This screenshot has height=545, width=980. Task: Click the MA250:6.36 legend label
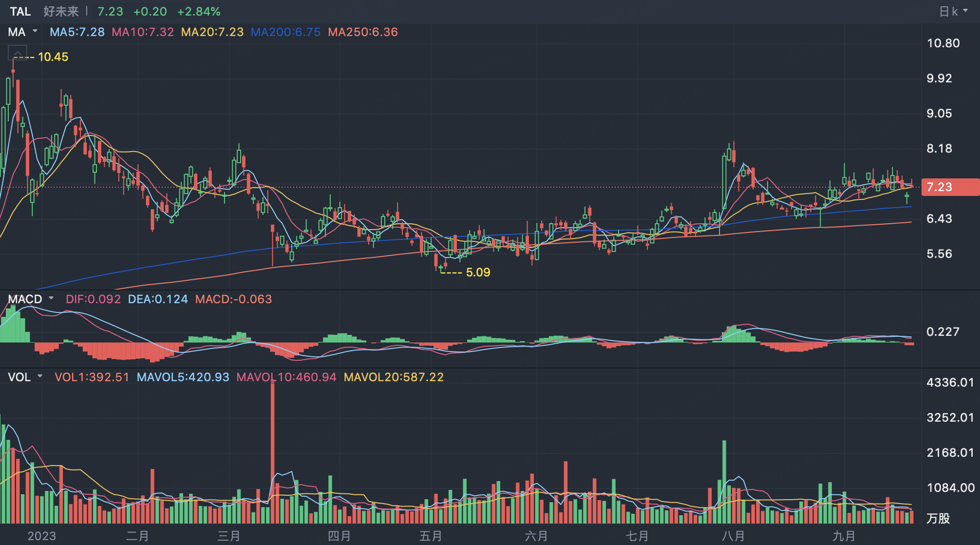(363, 32)
